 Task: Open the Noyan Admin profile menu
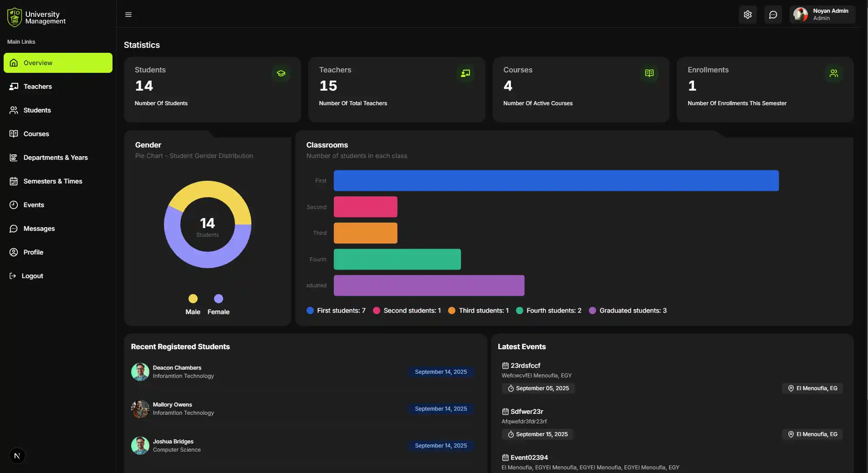click(822, 14)
